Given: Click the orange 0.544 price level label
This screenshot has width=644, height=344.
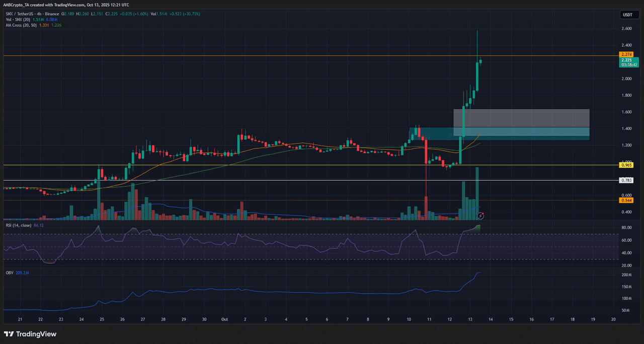Looking at the screenshot, I should 627,200.
